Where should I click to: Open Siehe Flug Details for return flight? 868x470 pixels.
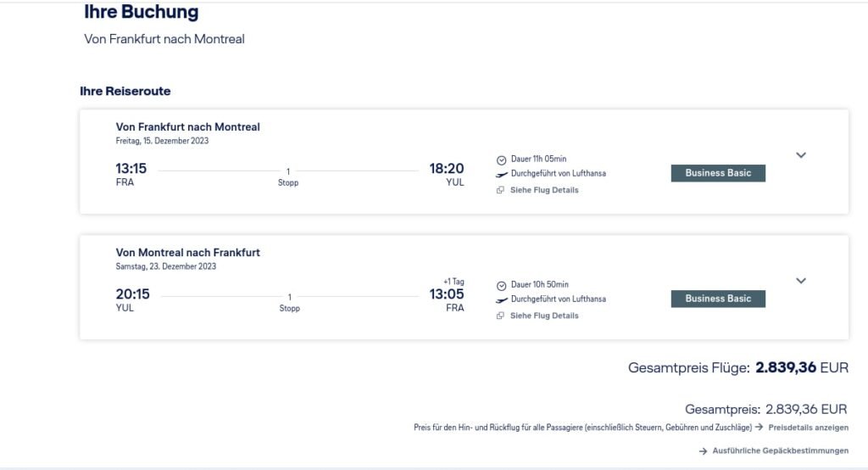click(x=544, y=316)
